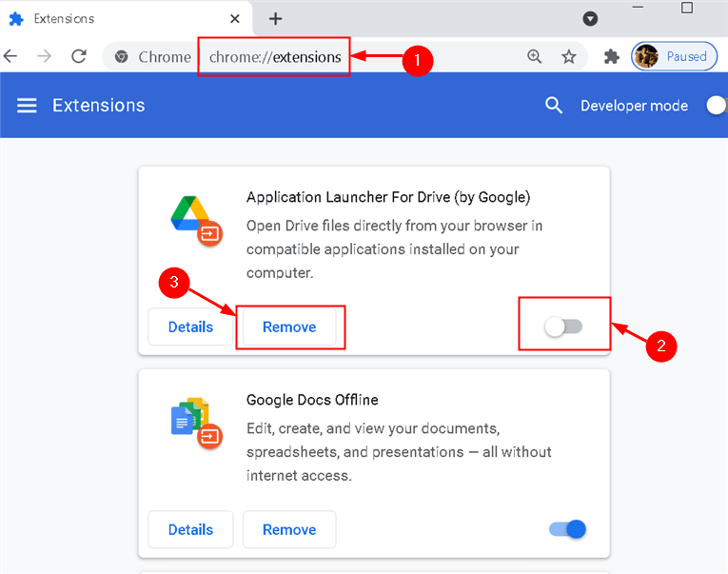Select the Extensions browser tab
The width and height of the screenshot is (728, 574).
(x=114, y=18)
